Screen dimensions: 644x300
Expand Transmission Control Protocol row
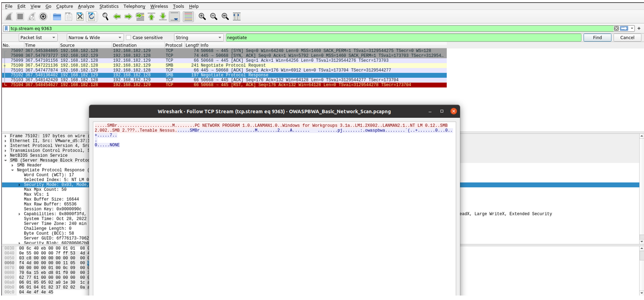[x=6, y=151]
